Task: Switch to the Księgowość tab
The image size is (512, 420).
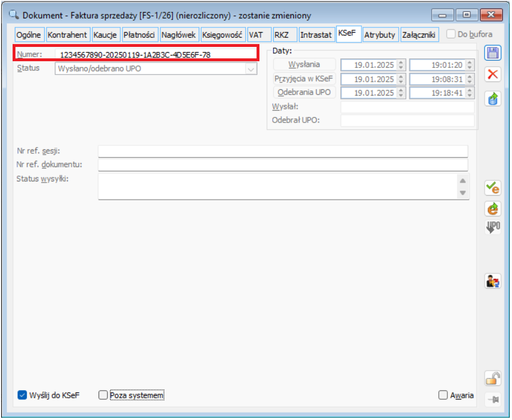Action: tap(223, 35)
